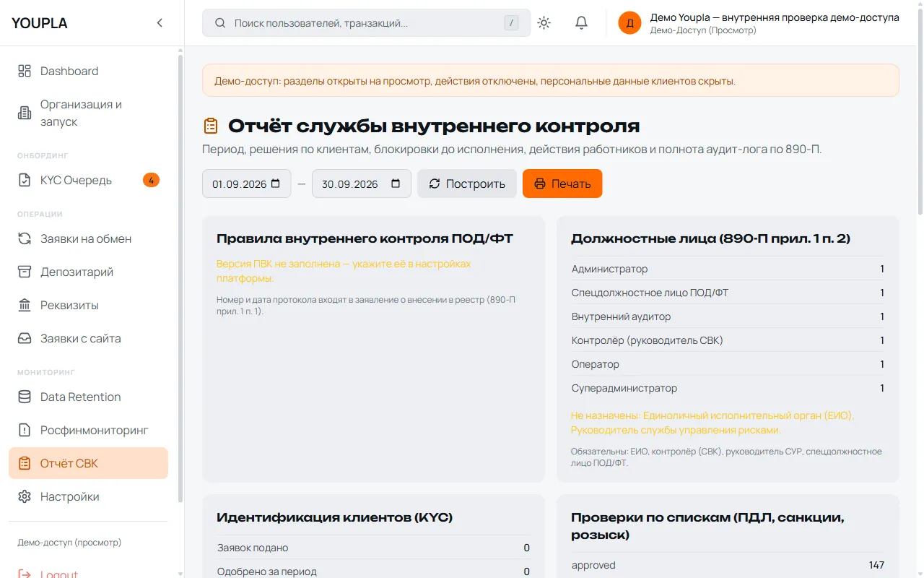The height and width of the screenshot is (578, 924).
Task: Click the Dashboard grid icon
Action: pos(25,71)
